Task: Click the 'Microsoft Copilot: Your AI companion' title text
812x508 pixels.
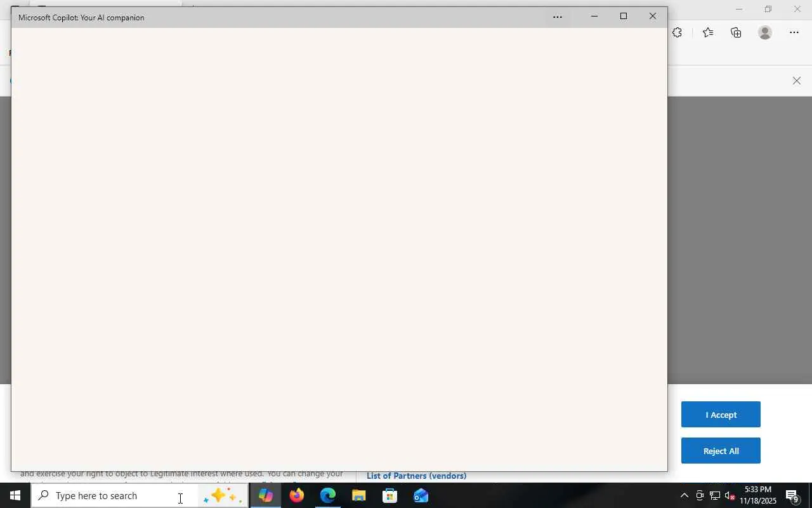Action: pyautogui.click(x=81, y=18)
